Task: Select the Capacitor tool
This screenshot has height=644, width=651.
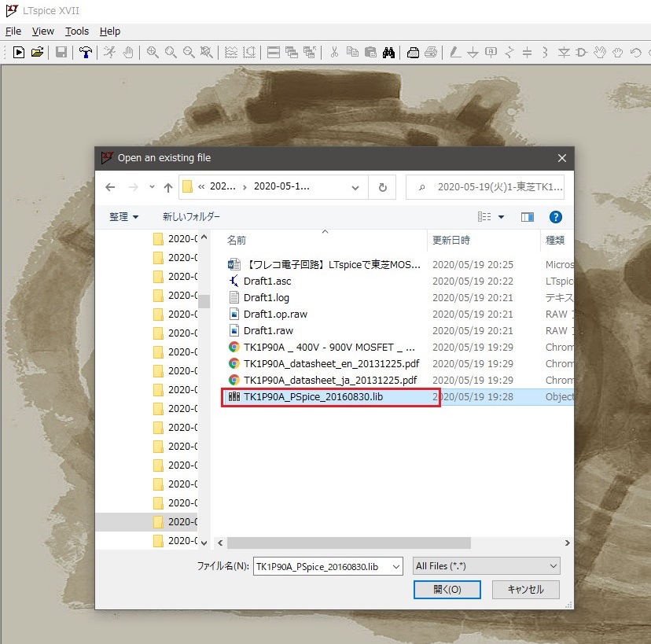Action: [x=528, y=53]
